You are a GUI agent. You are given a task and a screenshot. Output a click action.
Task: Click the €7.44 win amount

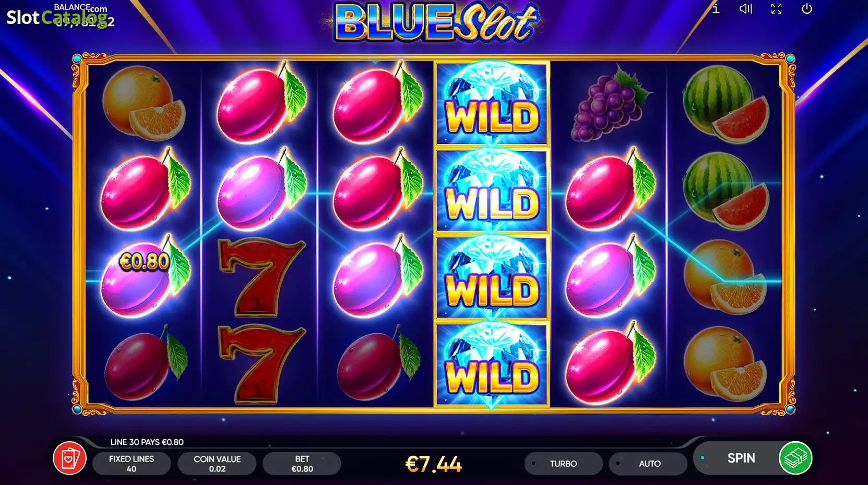point(434,464)
